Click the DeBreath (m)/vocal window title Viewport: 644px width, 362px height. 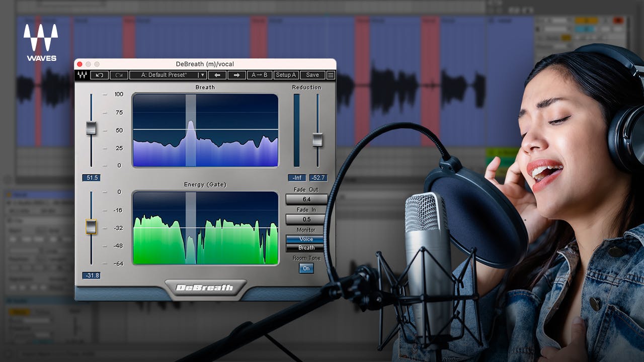[205, 64]
